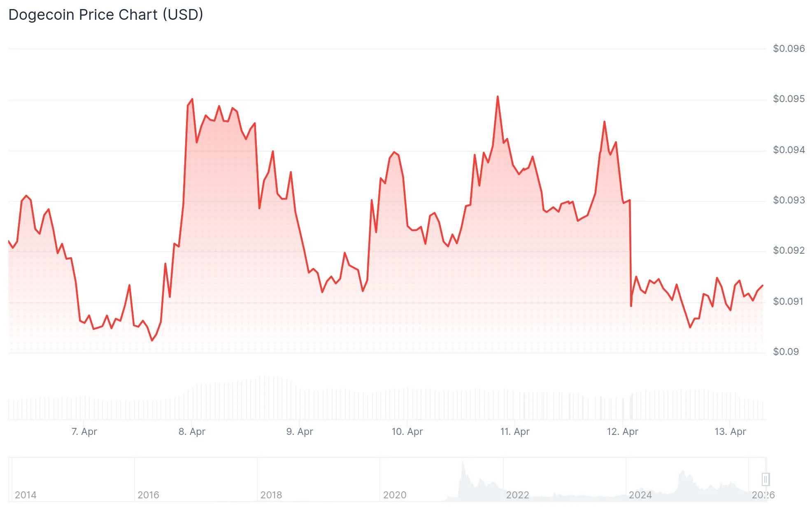The image size is (812, 514).
Task: Select the 2016 mark in navigator
Action: click(148, 495)
